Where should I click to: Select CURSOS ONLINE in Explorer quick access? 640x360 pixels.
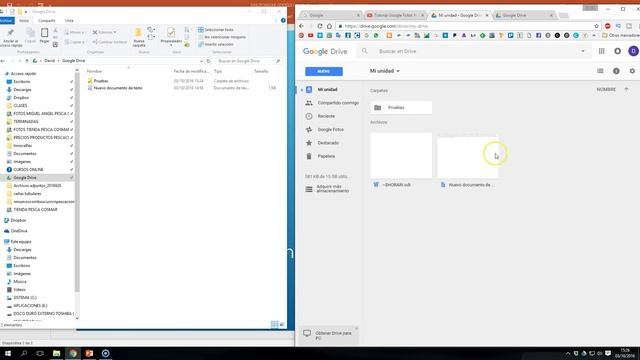tap(28, 169)
